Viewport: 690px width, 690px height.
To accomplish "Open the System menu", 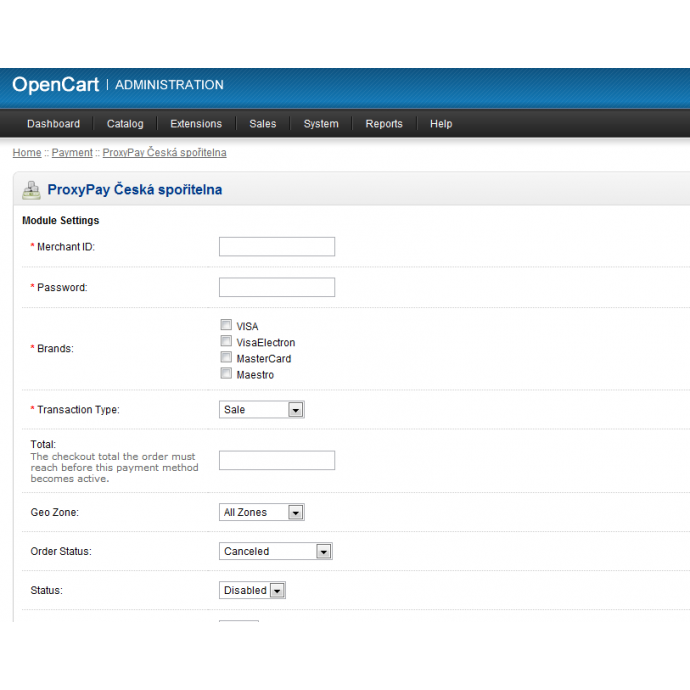I will tap(321, 124).
